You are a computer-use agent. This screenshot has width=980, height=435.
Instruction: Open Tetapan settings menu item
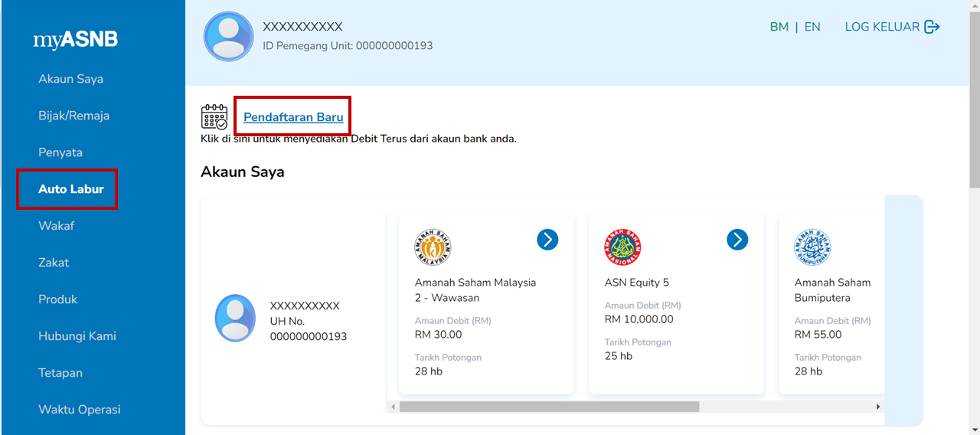click(x=60, y=373)
